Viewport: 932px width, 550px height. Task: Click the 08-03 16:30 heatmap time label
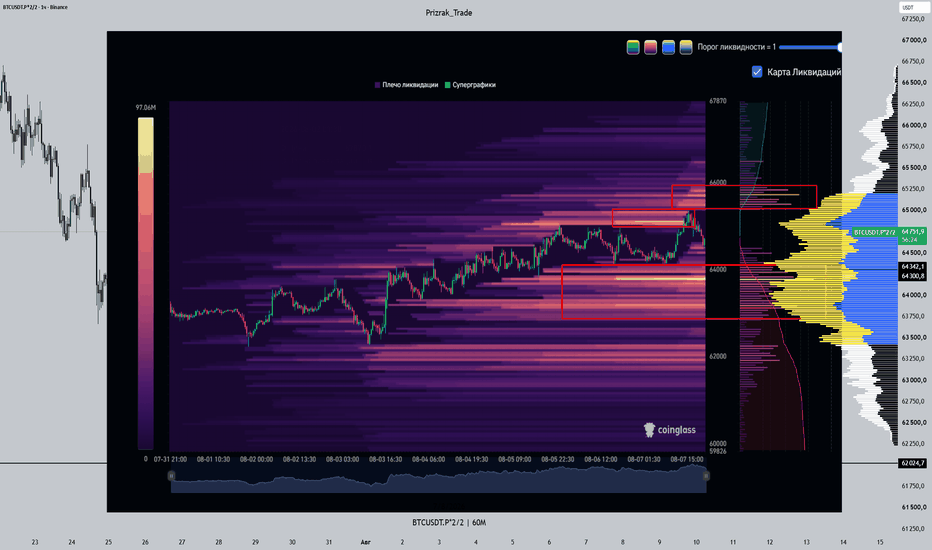point(385,460)
